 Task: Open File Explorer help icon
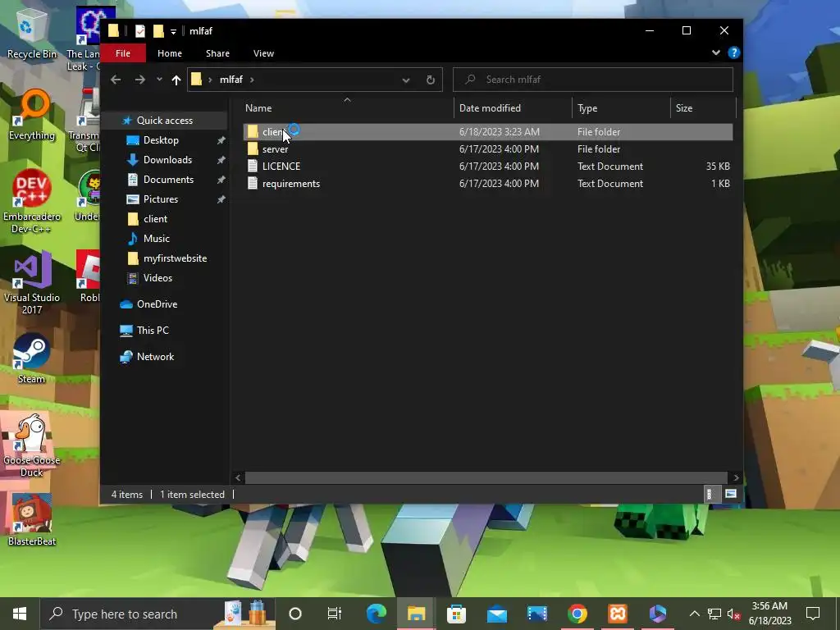coord(734,52)
